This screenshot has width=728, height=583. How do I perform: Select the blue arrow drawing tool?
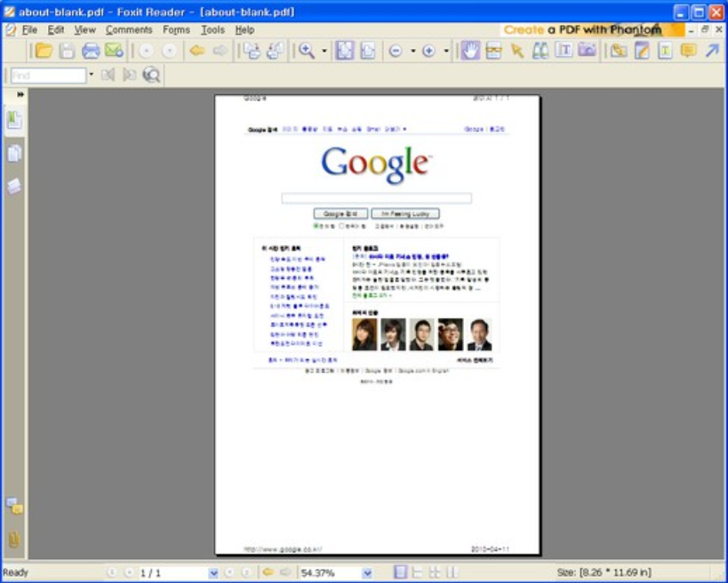712,50
